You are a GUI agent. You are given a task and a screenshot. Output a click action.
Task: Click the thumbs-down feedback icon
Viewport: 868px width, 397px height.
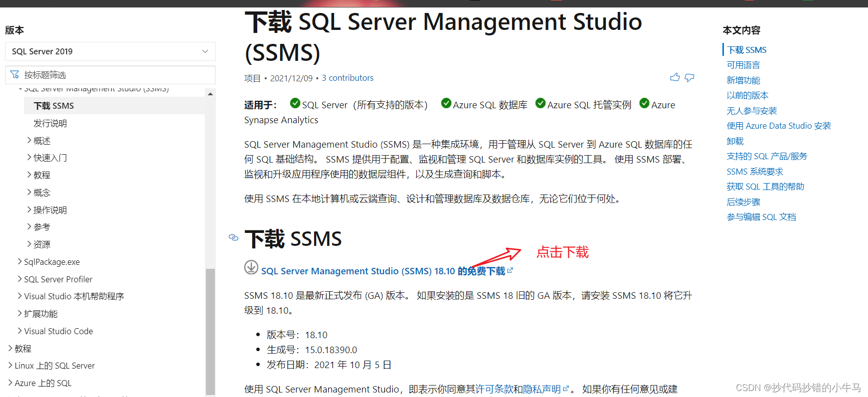(690, 78)
